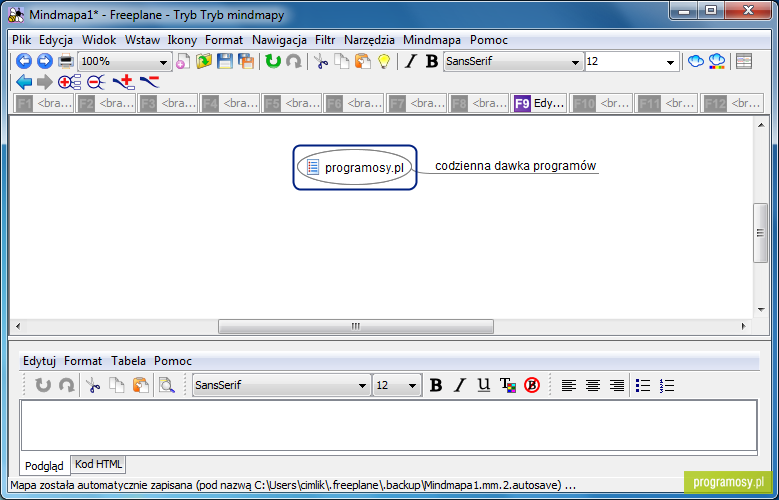779x500 pixels.
Task: Click the back arrow icon in top toolbar
Action: point(23,61)
